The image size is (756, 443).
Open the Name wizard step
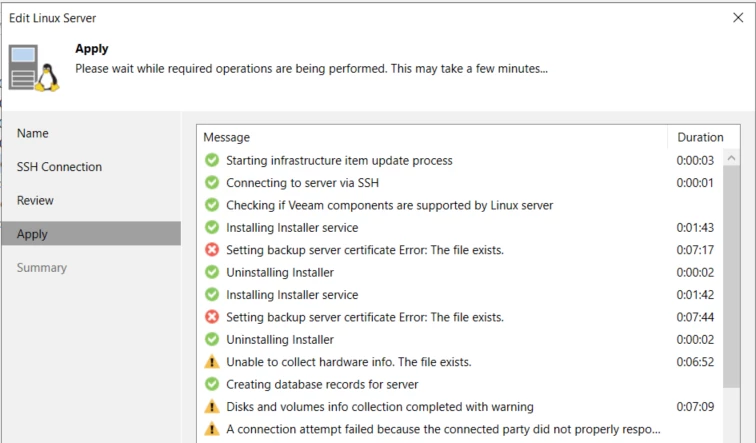33,133
